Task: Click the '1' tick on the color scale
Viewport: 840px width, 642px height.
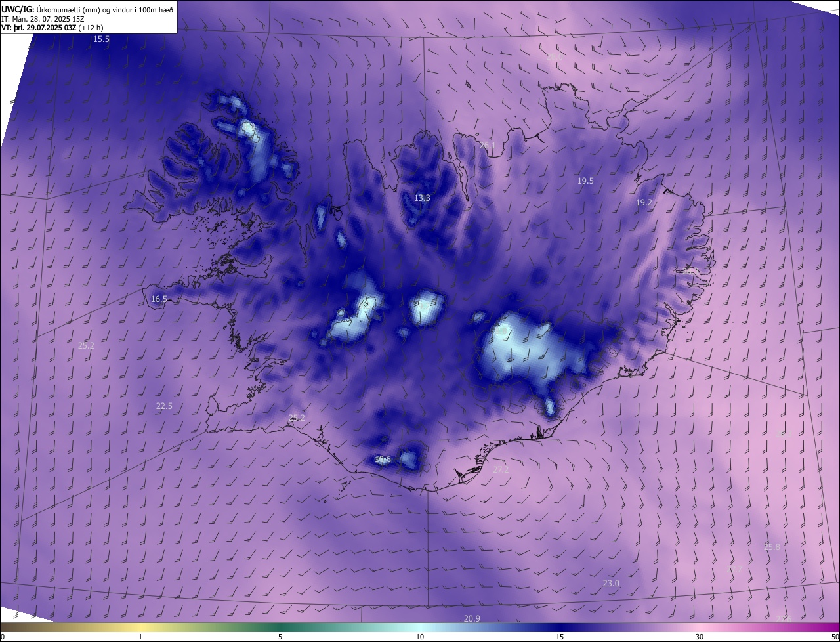Action: pyautogui.click(x=140, y=637)
